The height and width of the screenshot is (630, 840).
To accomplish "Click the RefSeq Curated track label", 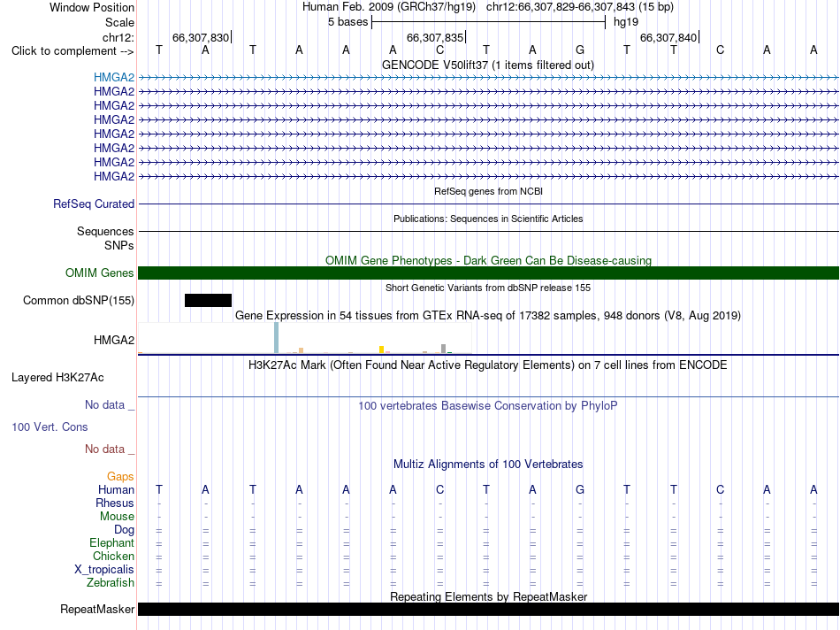I will (x=93, y=204).
